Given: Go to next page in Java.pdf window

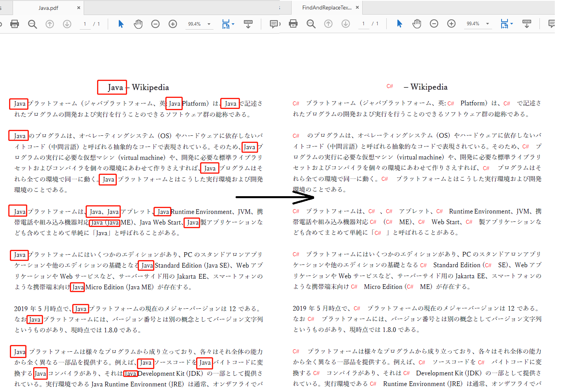Looking at the screenshot, I should [67, 24].
